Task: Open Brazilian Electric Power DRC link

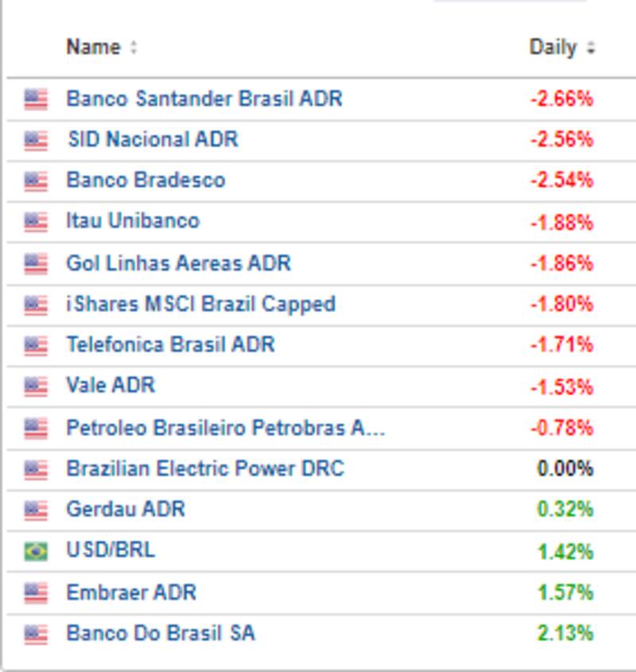Action: (x=205, y=468)
